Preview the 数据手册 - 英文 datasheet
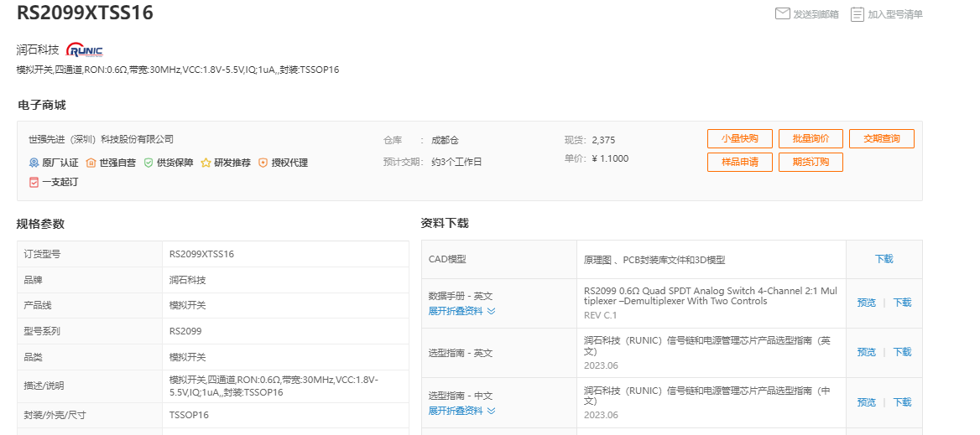The image size is (980, 435). (866, 303)
